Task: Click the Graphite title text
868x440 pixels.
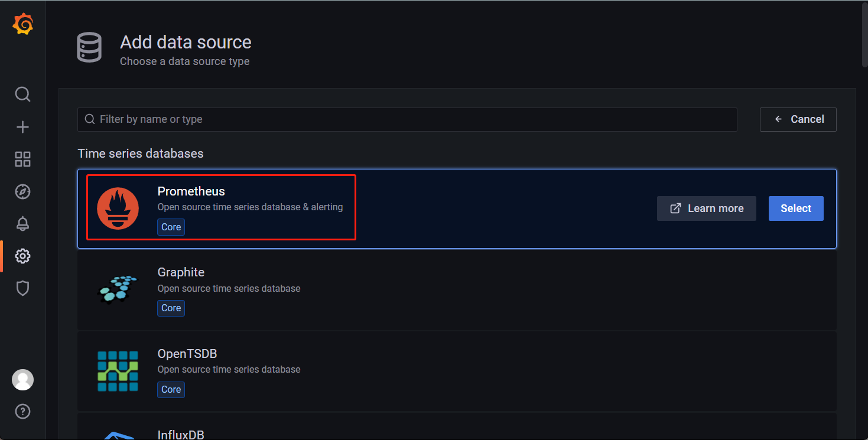Action: click(181, 272)
